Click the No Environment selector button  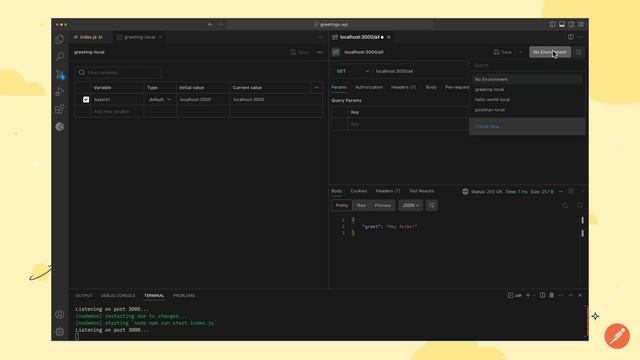coord(550,52)
